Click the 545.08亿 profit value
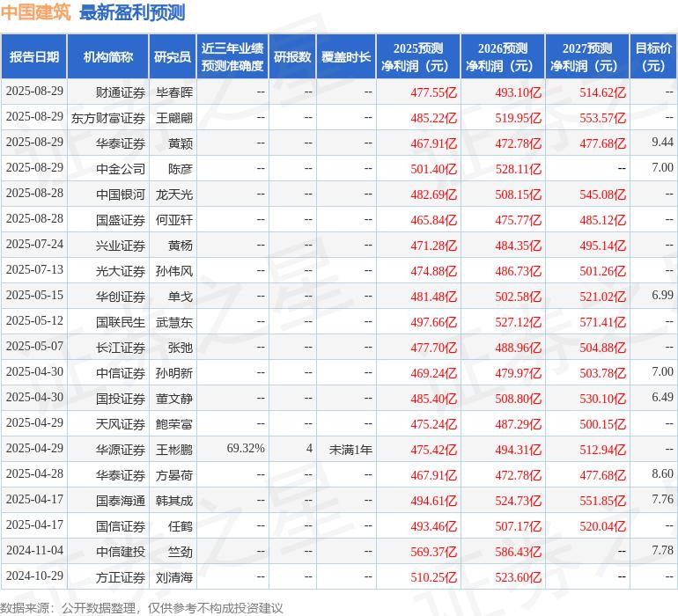This screenshot has width=678, height=616. 603,194
